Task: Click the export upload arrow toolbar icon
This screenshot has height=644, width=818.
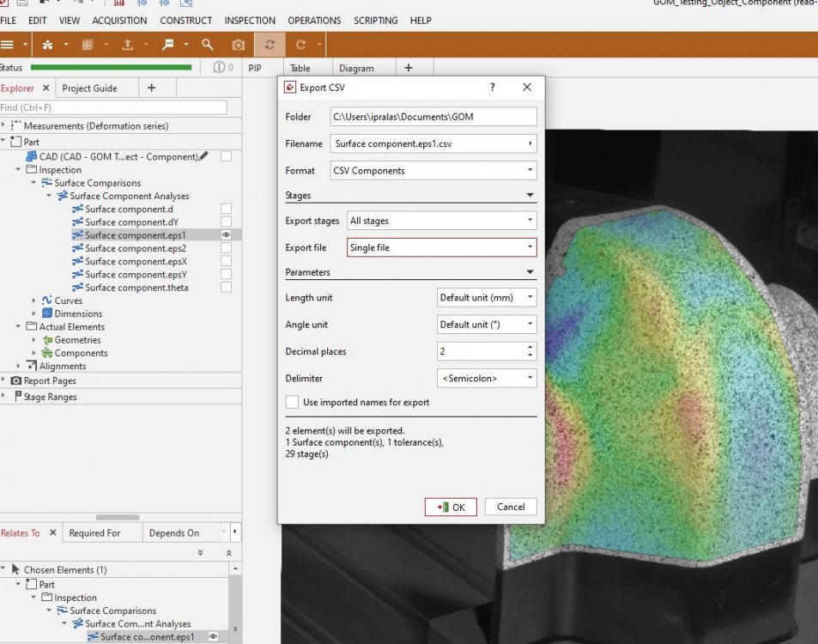Action: click(128, 45)
